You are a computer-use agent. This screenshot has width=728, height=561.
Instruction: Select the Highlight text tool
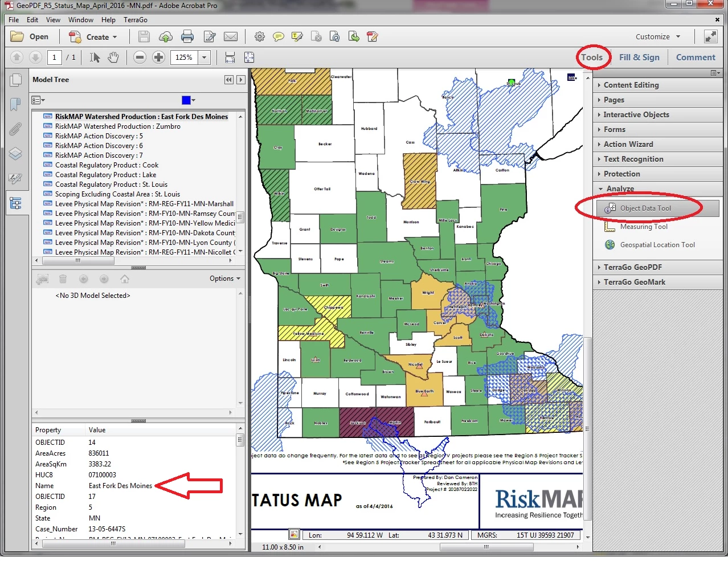click(x=297, y=37)
